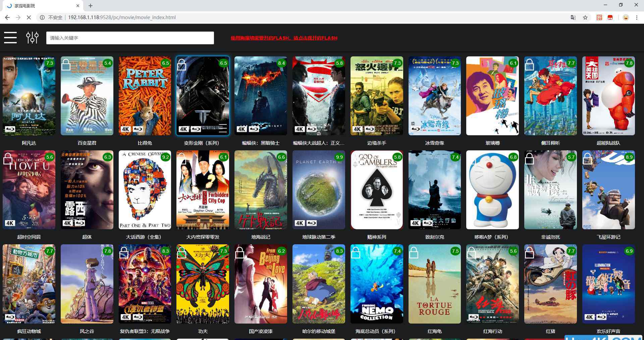Open the 超能陆战队 movie poster
Viewport: 644px width, 340px height.
click(608, 96)
